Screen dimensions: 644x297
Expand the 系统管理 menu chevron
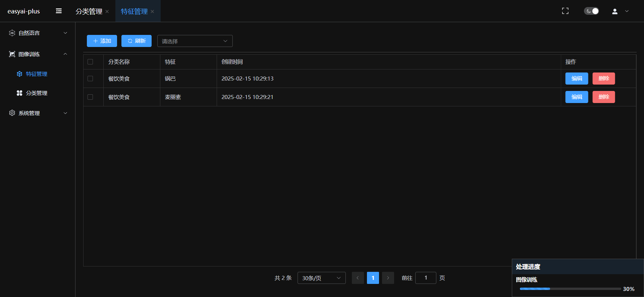click(65, 113)
